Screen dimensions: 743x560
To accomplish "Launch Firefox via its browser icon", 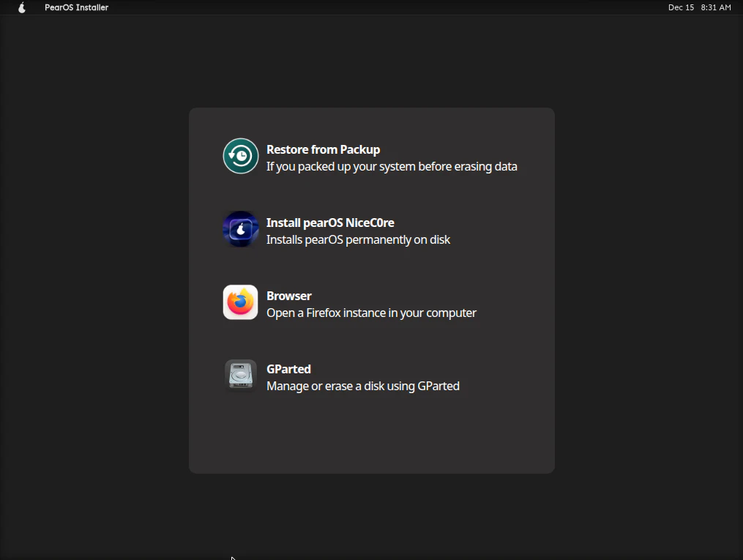I will 241,302.
